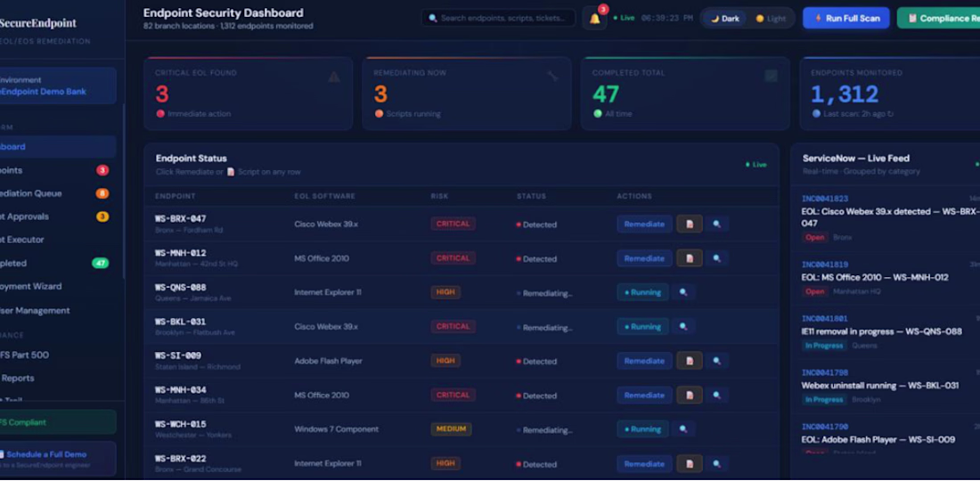
Task: Click Running button for WS-WCH-015
Action: coord(642,429)
